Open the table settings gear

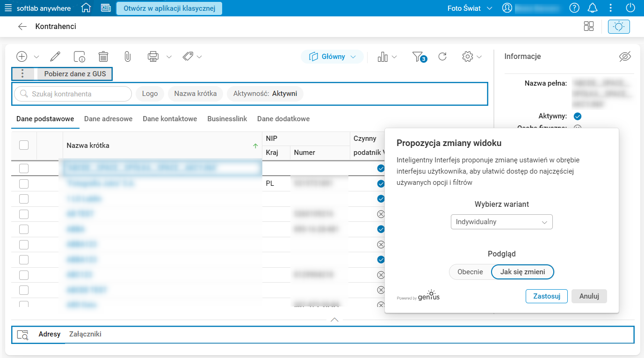coord(467,57)
